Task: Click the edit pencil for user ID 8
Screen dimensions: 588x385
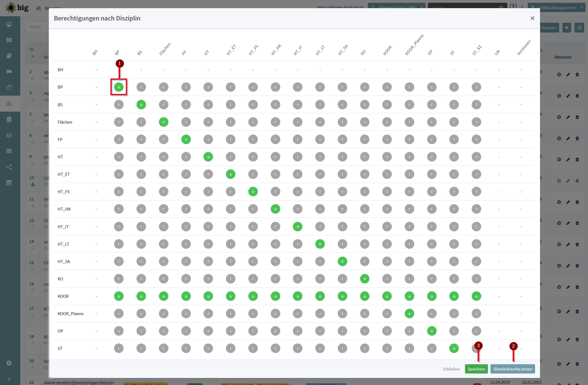Action: (x=568, y=160)
